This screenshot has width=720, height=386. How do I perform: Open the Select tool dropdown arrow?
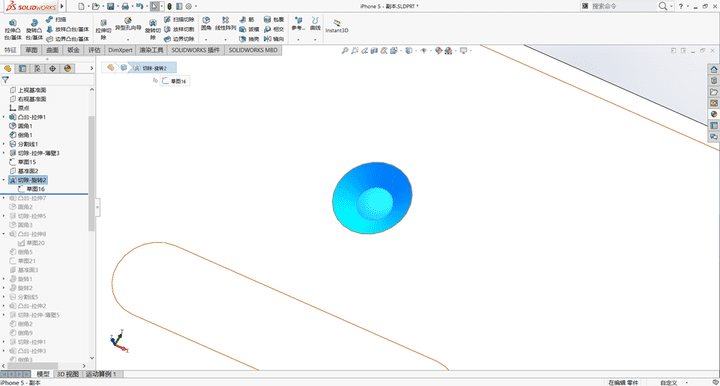(162, 6)
